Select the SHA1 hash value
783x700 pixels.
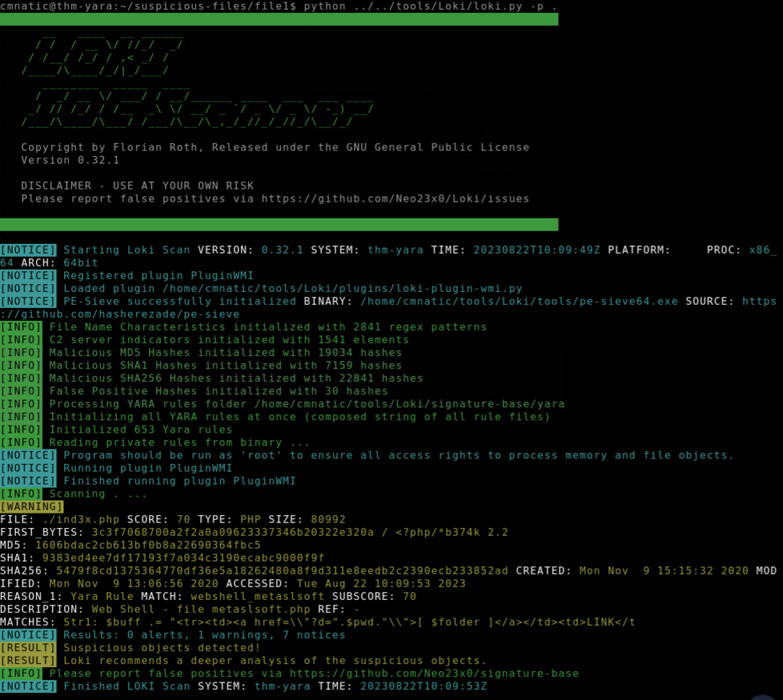click(183, 558)
